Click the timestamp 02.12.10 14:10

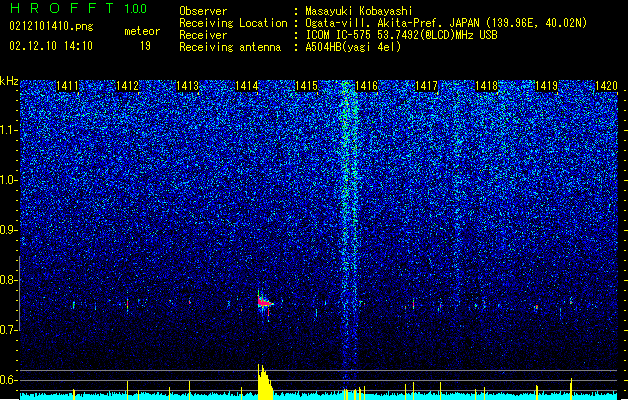[51, 46]
